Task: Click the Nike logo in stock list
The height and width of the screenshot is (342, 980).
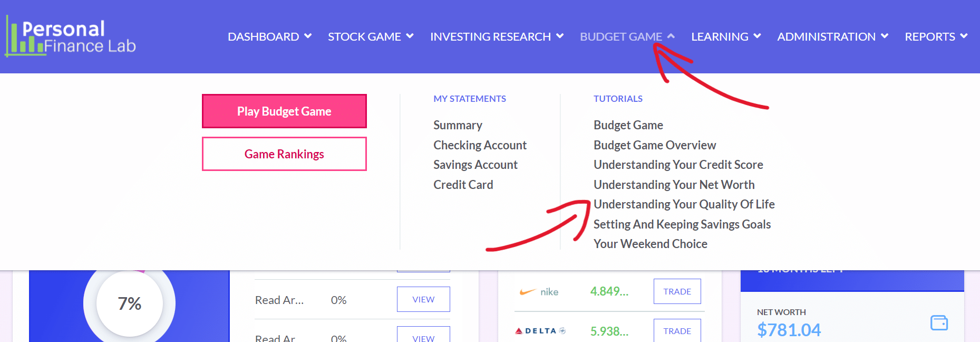Action: tap(539, 292)
